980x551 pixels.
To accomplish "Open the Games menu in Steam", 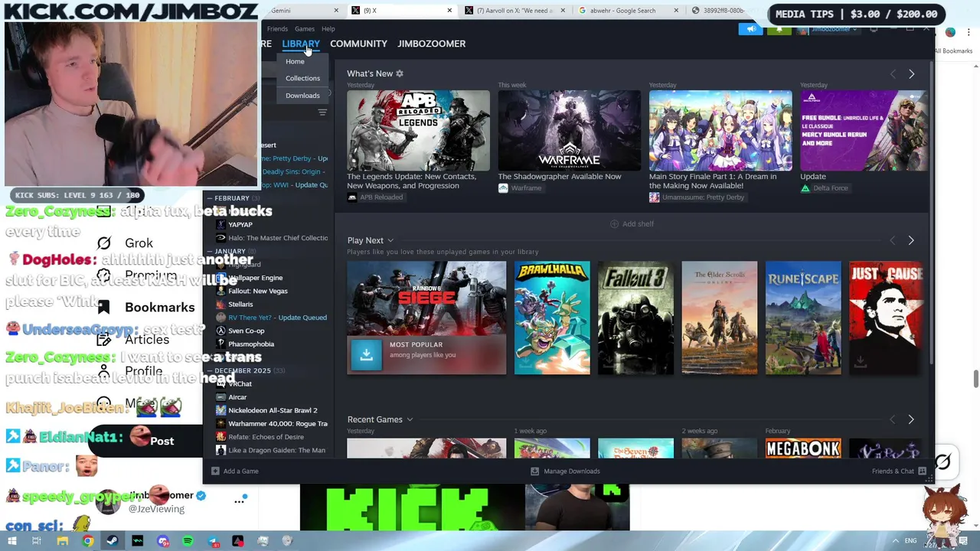I will point(305,29).
